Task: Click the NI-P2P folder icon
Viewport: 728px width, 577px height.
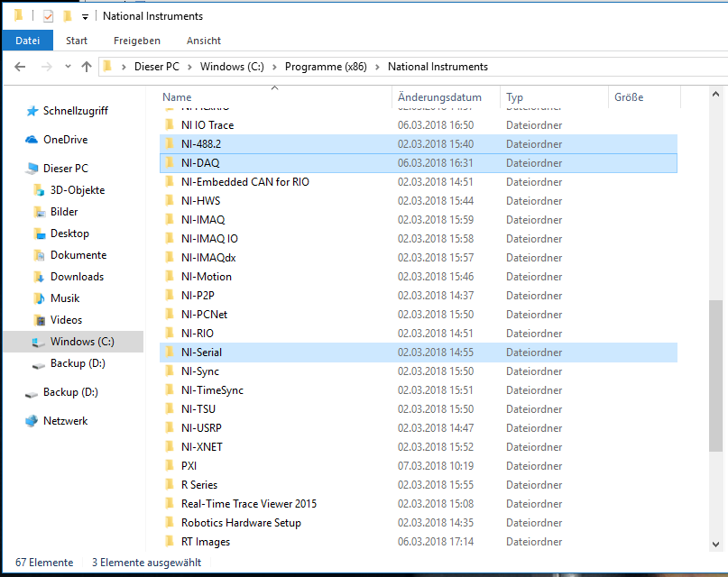Action: (x=170, y=296)
